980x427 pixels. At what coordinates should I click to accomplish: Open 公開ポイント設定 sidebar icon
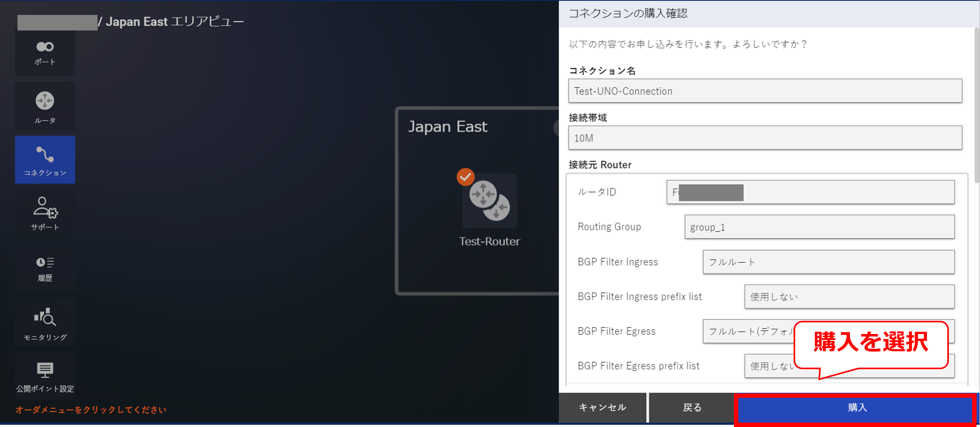pyautogui.click(x=45, y=376)
